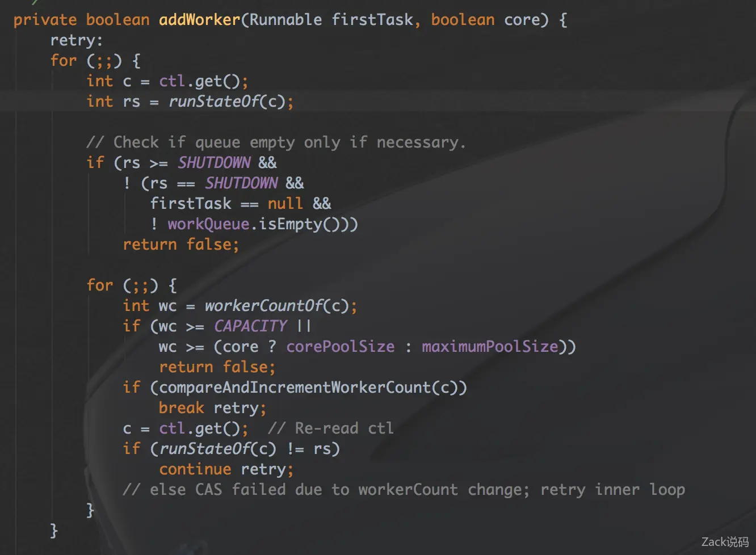Click the corePoolSize field
The width and height of the screenshot is (756, 555).
point(340,347)
